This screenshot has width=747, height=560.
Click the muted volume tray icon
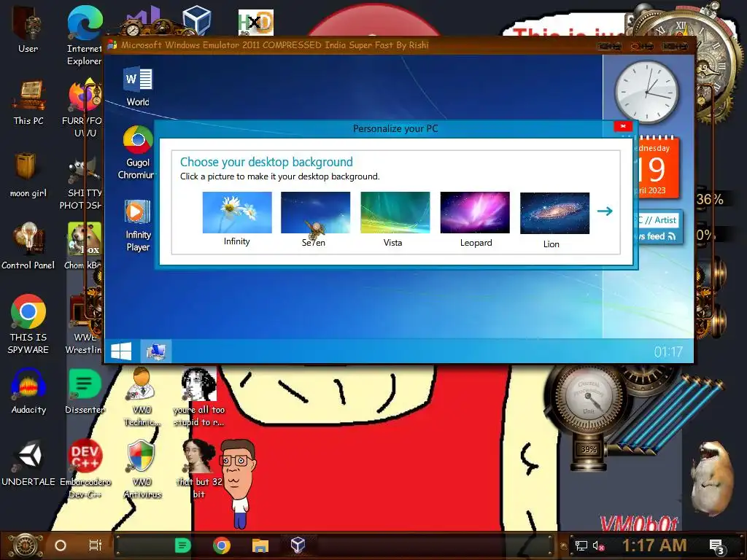(x=598, y=545)
